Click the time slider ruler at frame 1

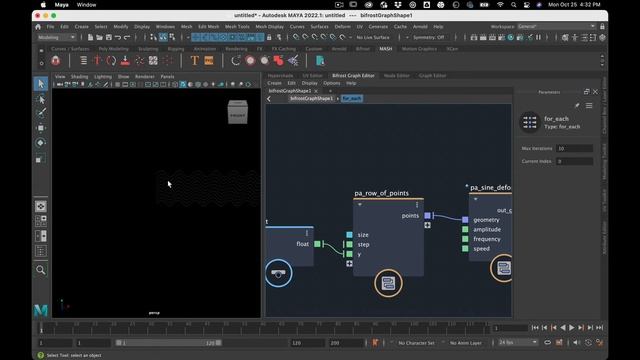pos(41,328)
